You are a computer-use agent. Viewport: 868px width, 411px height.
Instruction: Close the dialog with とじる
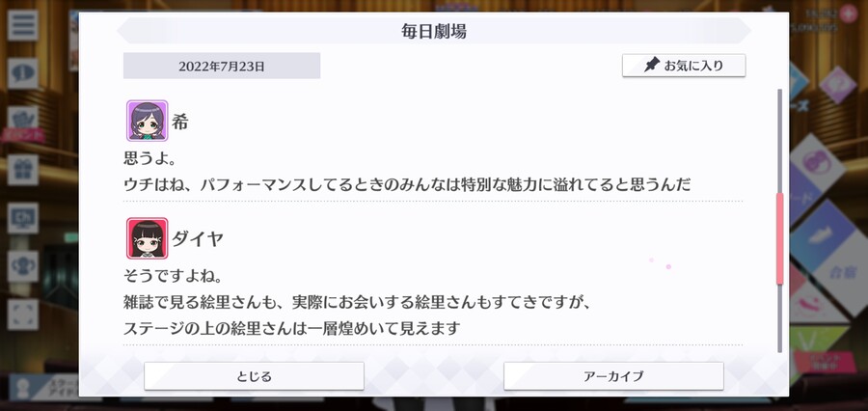(254, 376)
